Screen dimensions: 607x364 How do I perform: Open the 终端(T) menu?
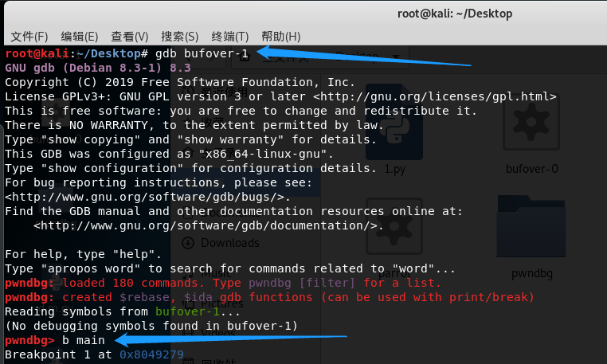point(229,37)
